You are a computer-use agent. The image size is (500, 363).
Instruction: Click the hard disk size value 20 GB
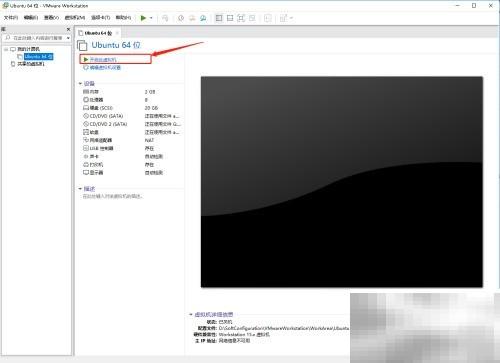151,108
